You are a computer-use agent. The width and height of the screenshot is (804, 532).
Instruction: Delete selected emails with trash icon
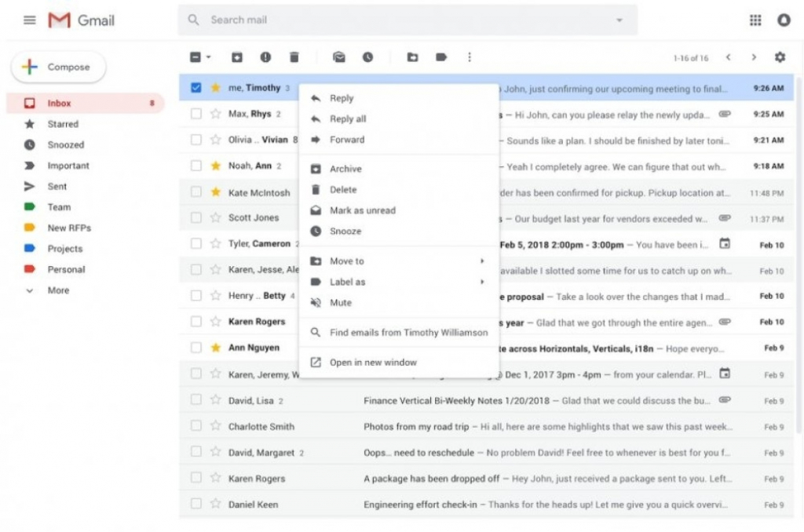(294, 56)
